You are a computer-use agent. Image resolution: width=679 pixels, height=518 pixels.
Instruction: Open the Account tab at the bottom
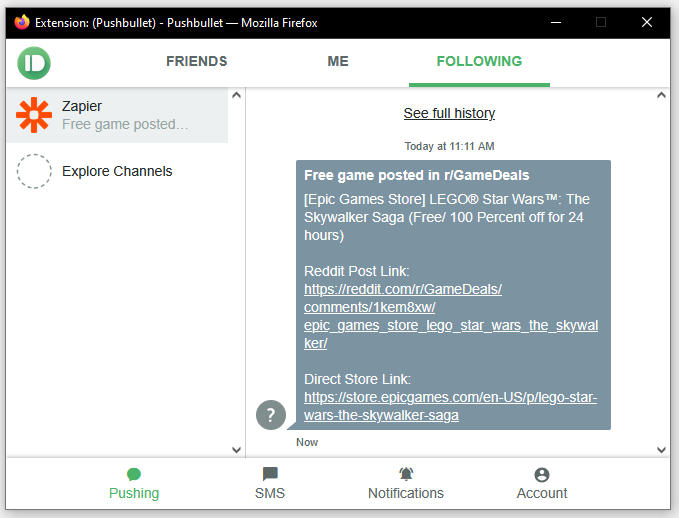tap(542, 484)
